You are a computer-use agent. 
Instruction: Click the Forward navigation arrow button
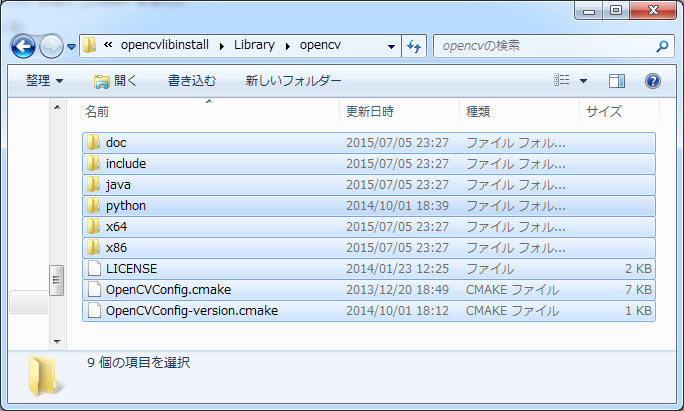51,46
